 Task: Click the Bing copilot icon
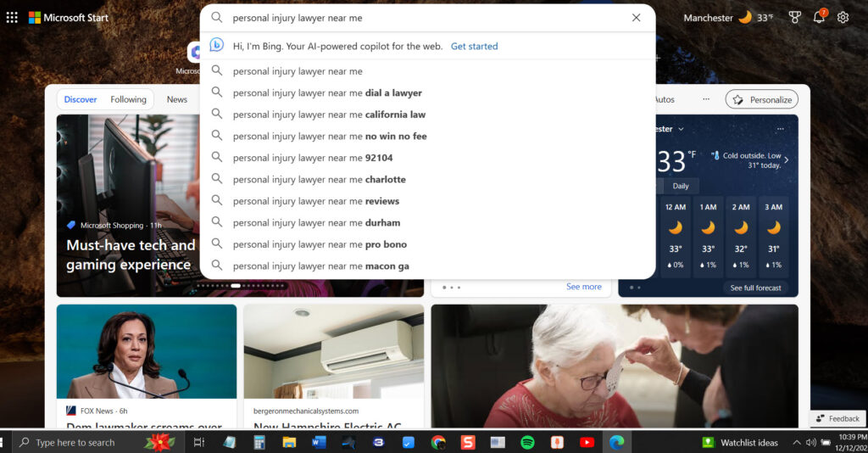click(216, 46)
